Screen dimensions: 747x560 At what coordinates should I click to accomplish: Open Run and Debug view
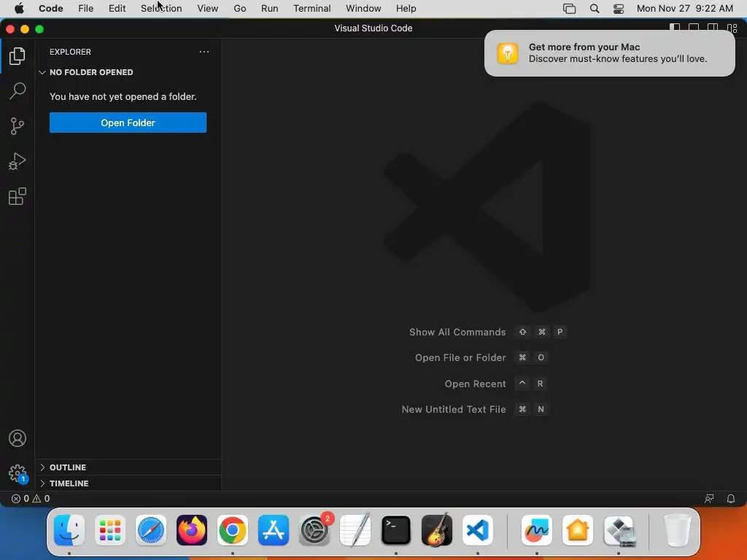point(18,161)
